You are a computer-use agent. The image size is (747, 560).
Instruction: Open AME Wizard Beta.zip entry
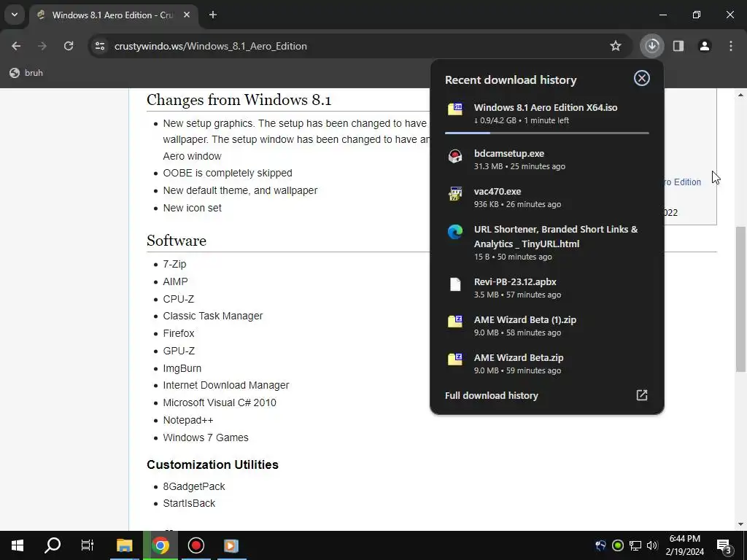point(547,365)
